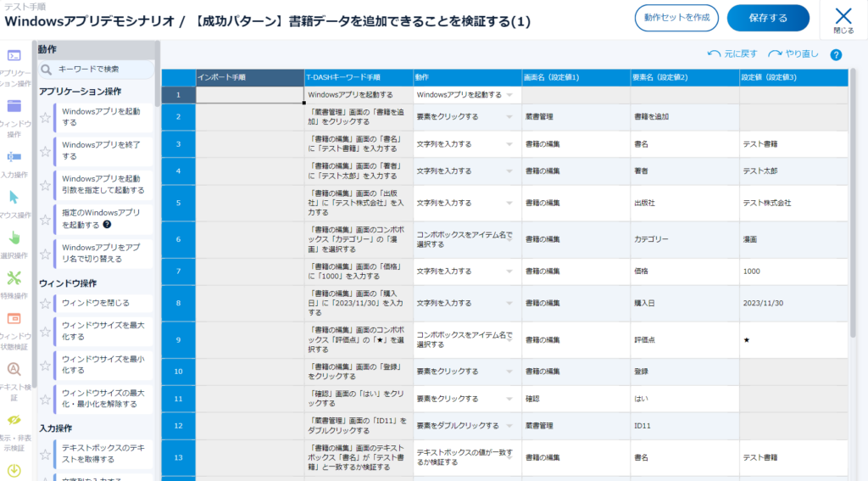
Task: Click the やり直し redo button
Action: point(793,54)
